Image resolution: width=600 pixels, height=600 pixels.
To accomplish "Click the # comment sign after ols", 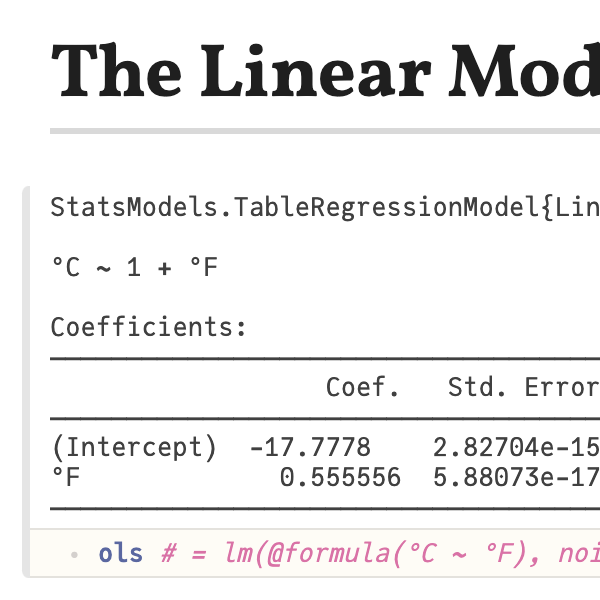I will click(169, 554).
